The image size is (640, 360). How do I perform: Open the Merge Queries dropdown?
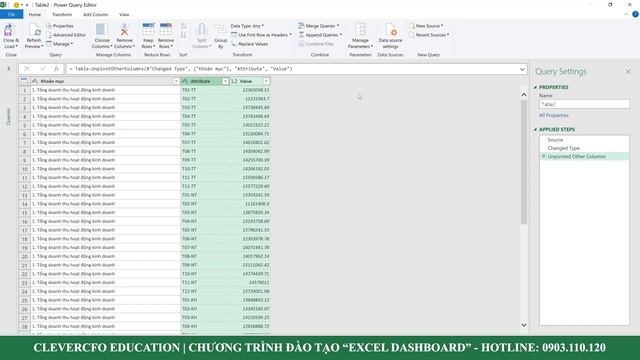(x=318, y=26)
